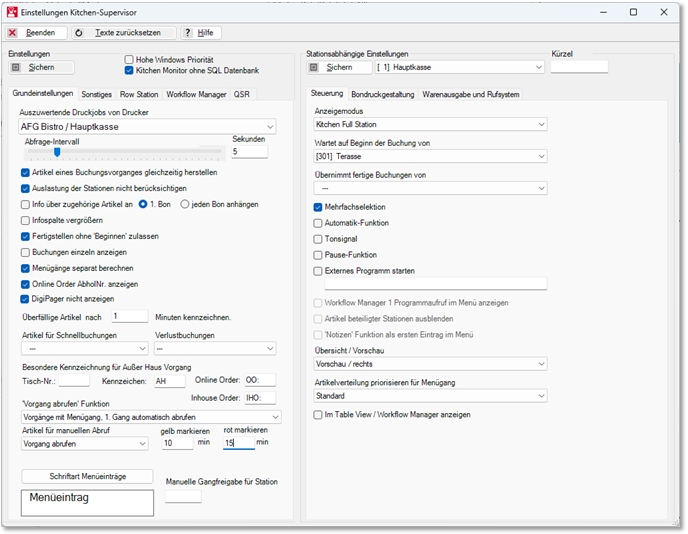The image size is (688, 534).
Task: Open the Bondruckgestaltung tab
Action: pos(383,94)
